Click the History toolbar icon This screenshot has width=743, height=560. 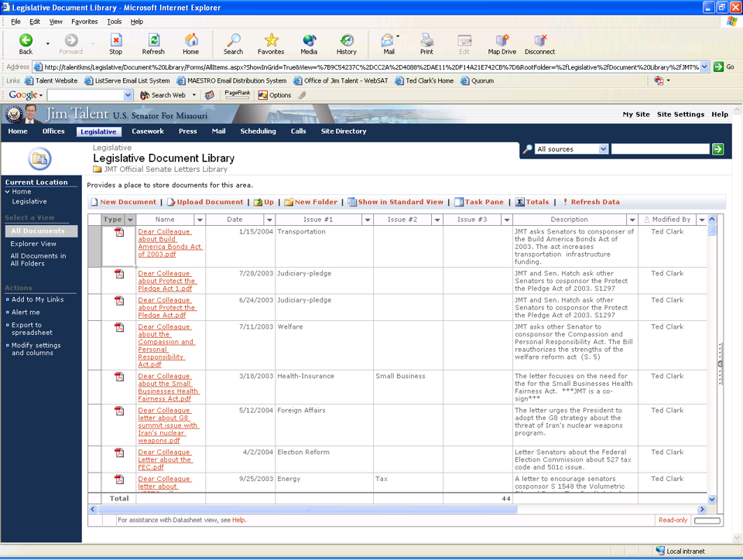(347, 44)
